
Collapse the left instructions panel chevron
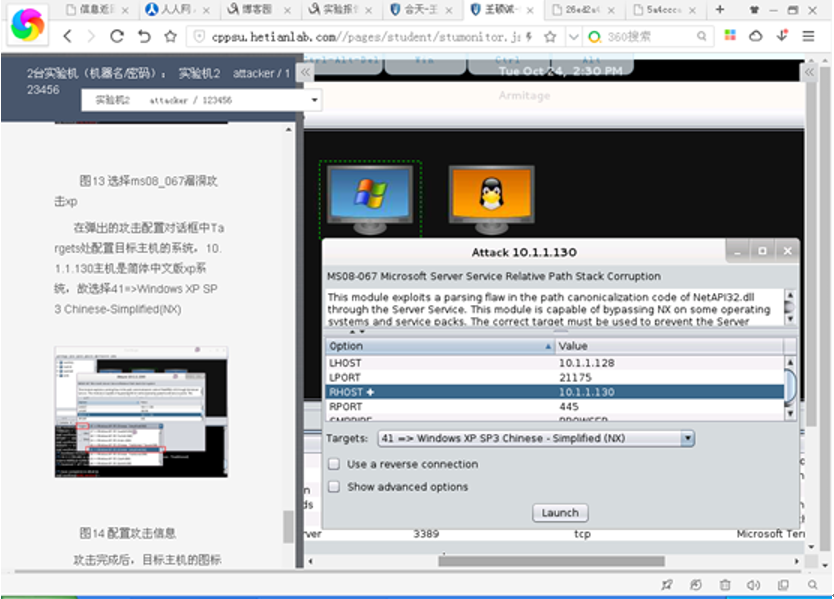(305, 73)
